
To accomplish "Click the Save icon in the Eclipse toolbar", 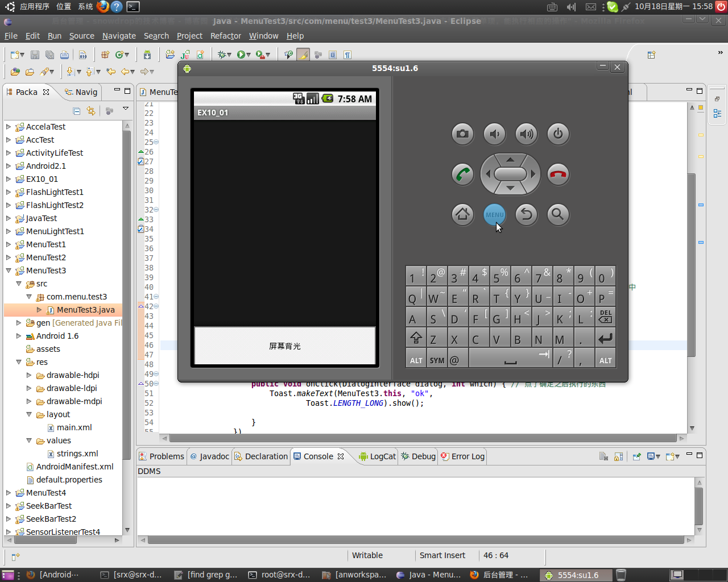I will coord(35,55).
